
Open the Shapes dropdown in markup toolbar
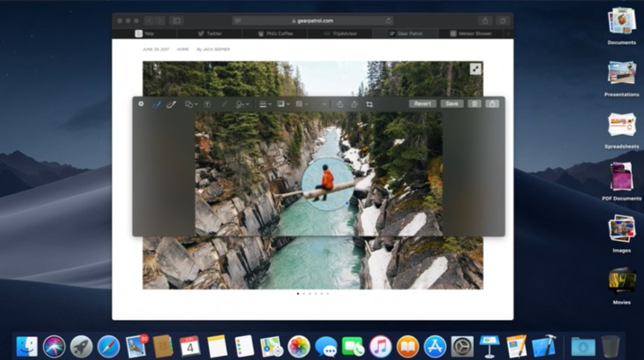pyautogui.click(x=191, y=104)
